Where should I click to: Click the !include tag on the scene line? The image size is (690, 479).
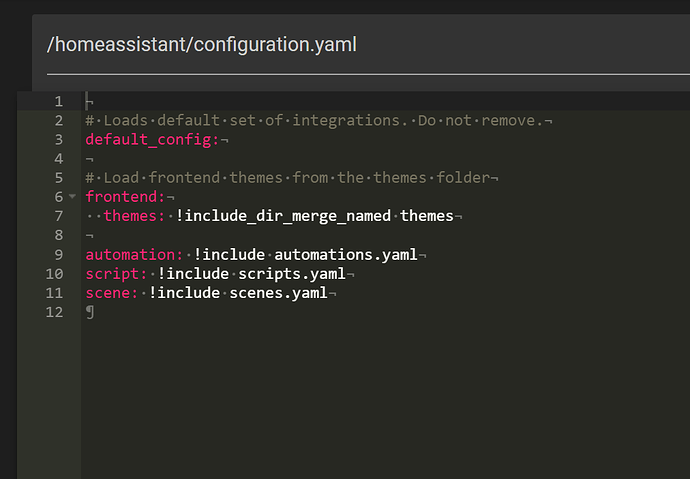[184, 293]
